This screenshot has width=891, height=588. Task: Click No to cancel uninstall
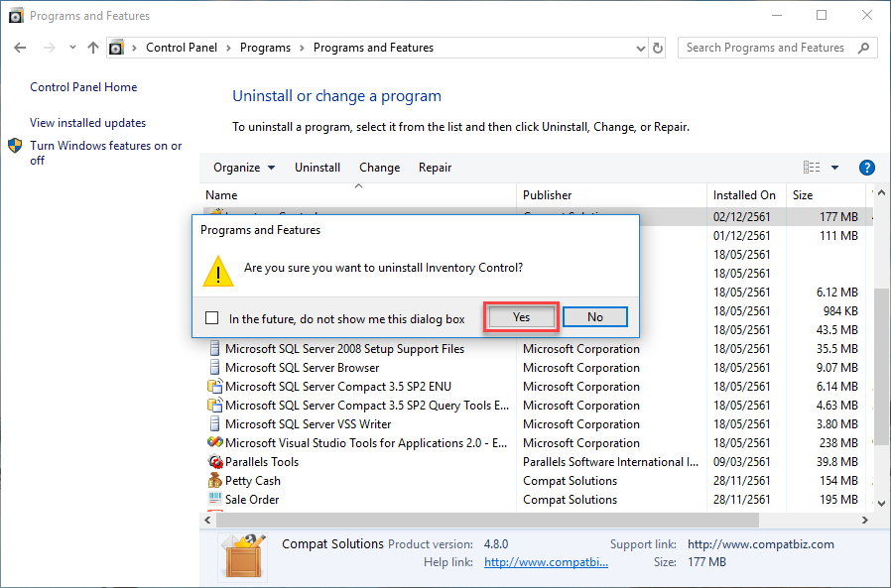(595, 317)
